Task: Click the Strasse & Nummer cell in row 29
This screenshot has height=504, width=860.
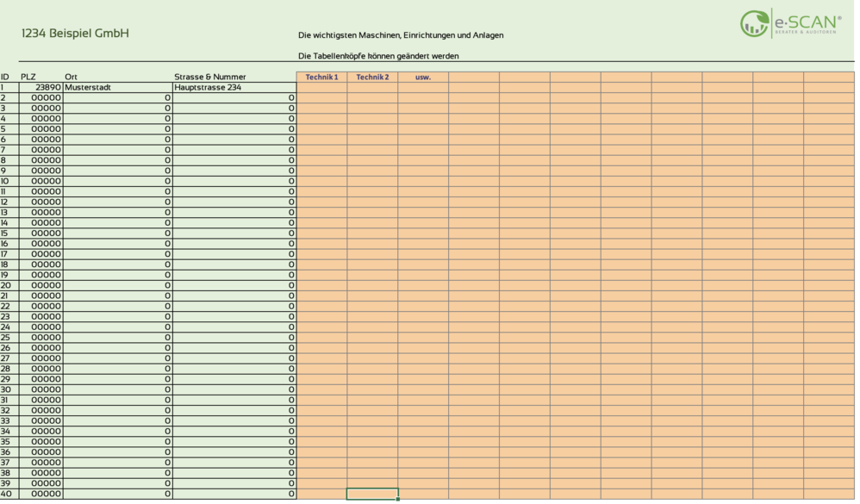Action: point(234,379)
